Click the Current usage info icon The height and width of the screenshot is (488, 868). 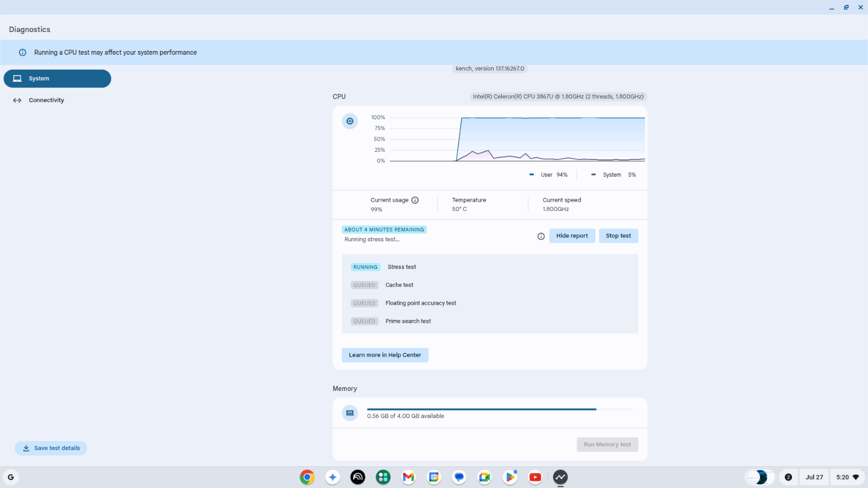tap(415, 200)
